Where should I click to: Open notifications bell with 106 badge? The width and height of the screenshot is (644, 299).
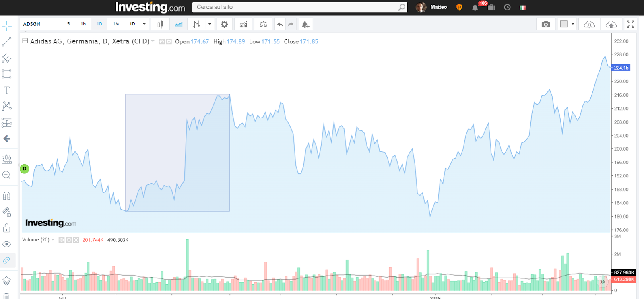tap(475, 8)
